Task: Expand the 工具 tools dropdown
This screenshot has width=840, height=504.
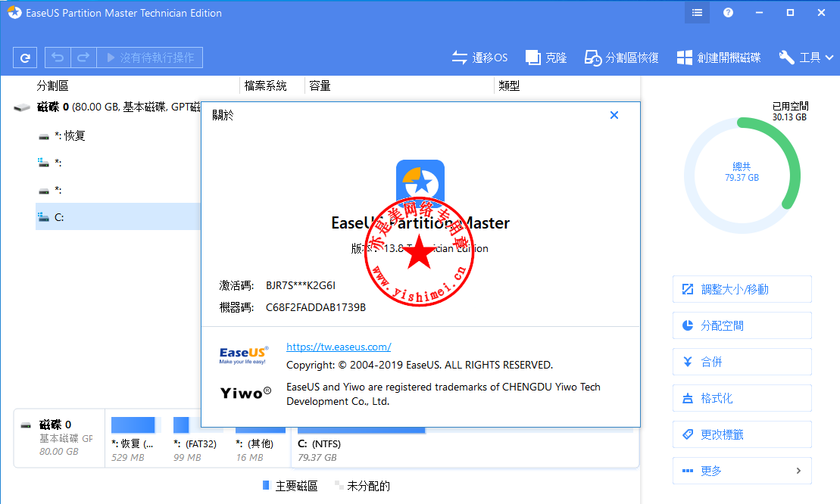Action: coord(806,58)
